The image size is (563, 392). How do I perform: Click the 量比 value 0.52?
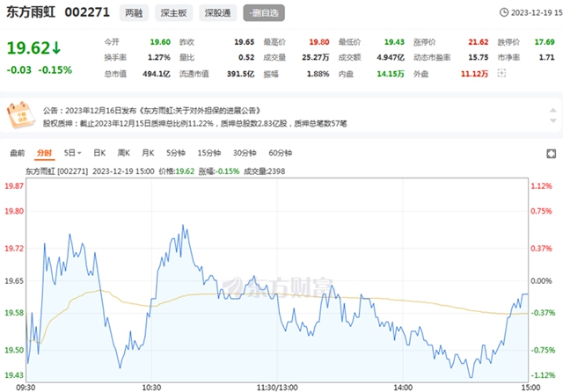[246, 57]
